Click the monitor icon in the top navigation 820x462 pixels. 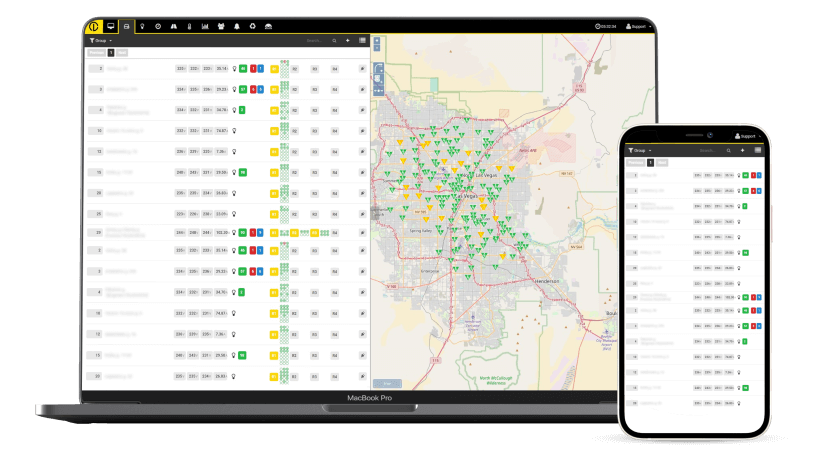(111, 26)
